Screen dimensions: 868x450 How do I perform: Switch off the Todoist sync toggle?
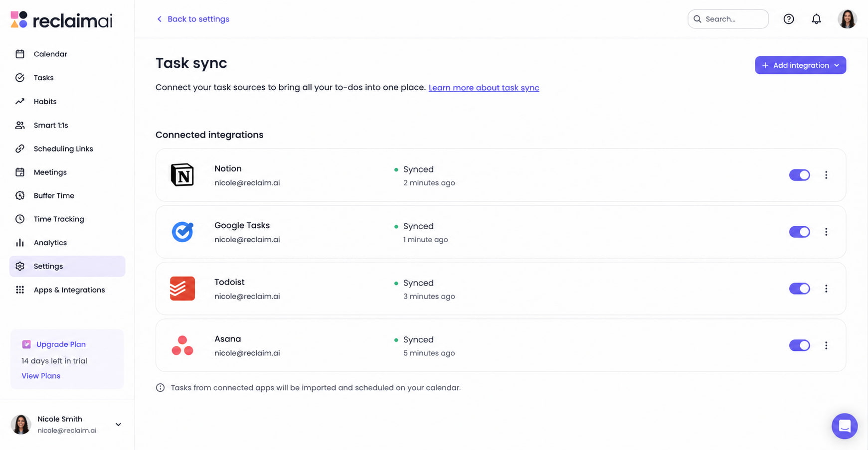point(799,289)
